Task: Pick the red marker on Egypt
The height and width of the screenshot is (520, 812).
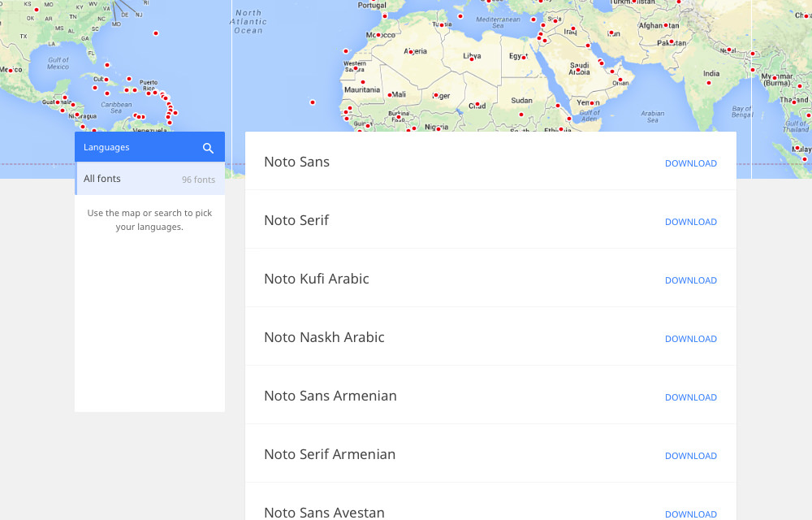Action: coord(524,58)
